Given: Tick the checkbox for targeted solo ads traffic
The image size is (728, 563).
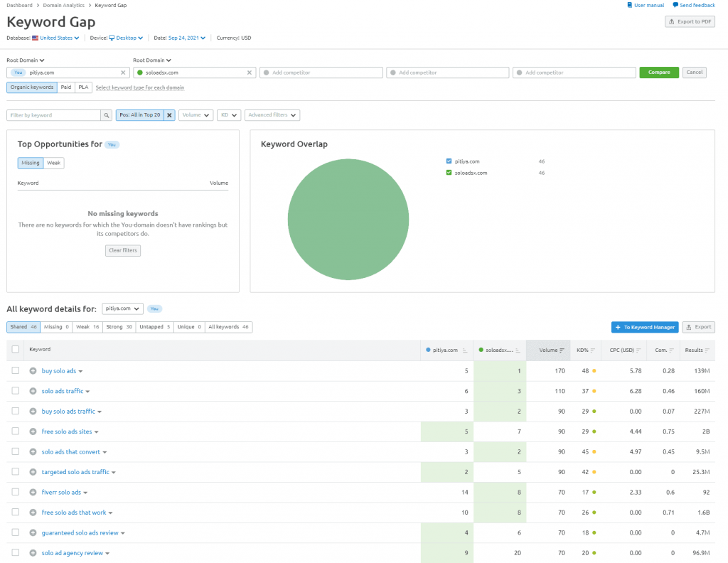Looking at the screenshot, I should 16,471.
